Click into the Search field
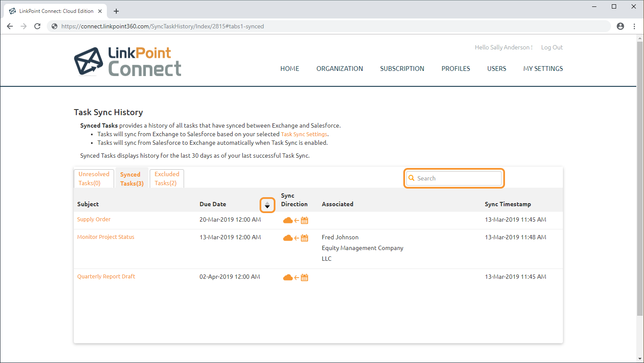Screen dimensions: 644x363 454,178
